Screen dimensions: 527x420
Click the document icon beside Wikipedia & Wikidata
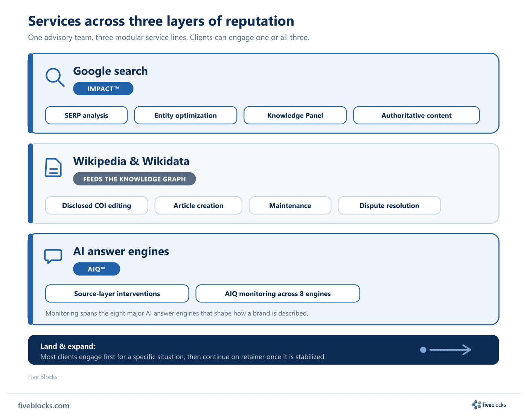53,167
